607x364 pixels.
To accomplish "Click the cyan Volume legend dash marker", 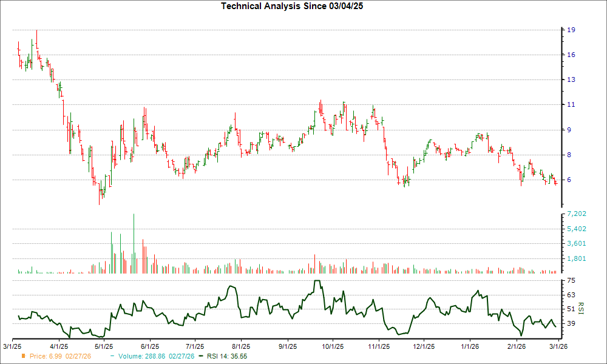I will coord(112,357).
